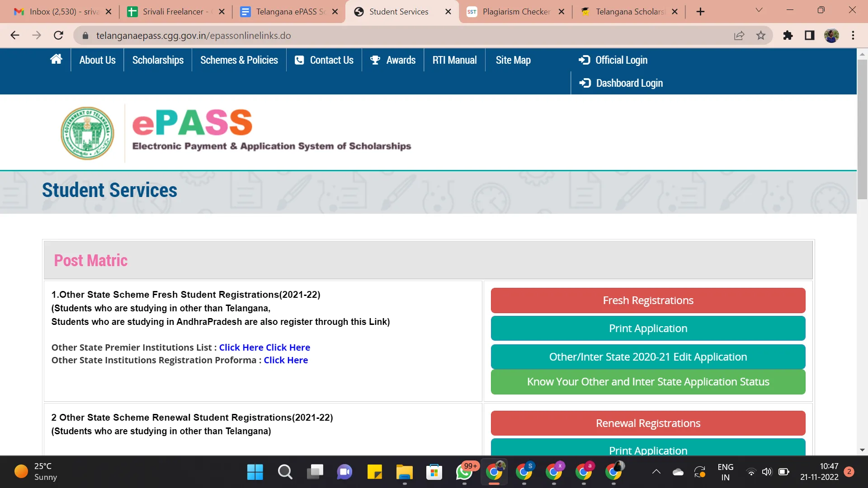868x488 pixels.
Task: Share this page icon in address bar
Action: (739, 35)
